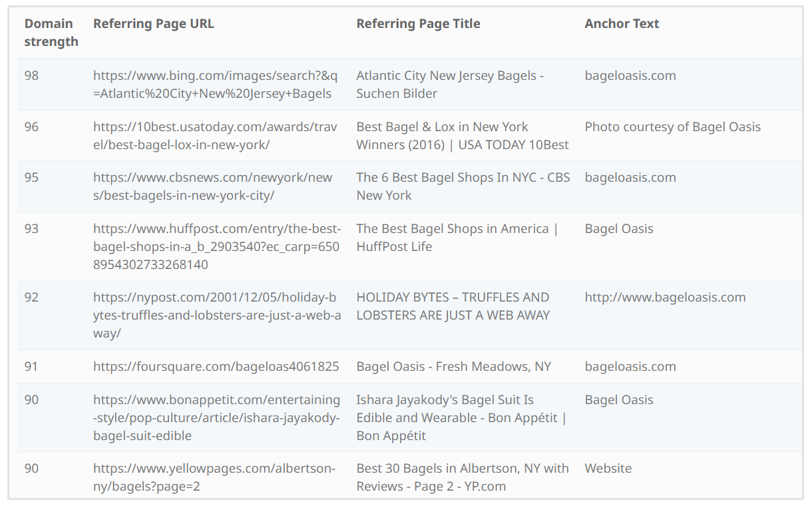
Task: Open the bonappetit.com bagel suit URL
Action: coord(216,417)
